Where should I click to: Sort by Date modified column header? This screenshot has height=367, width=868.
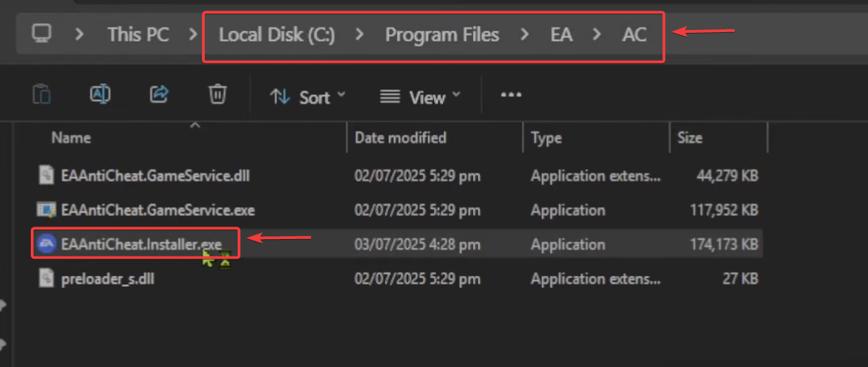[400, 138]
